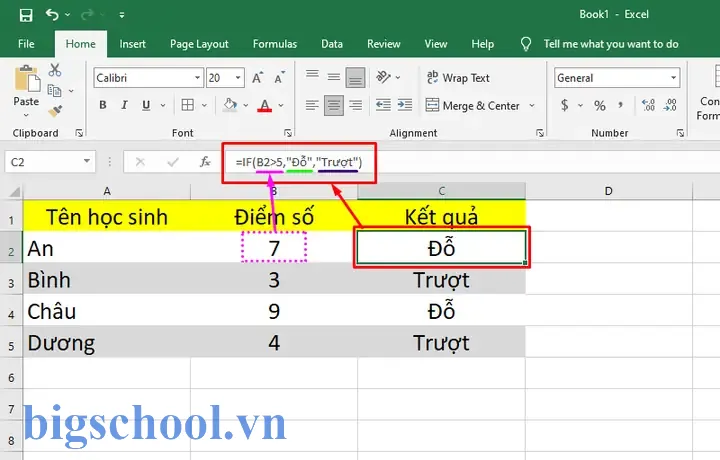Open Clipboard pane dialog launcher
The width and height of the screenshot is (720, 460).
click(x=79, y=133)
